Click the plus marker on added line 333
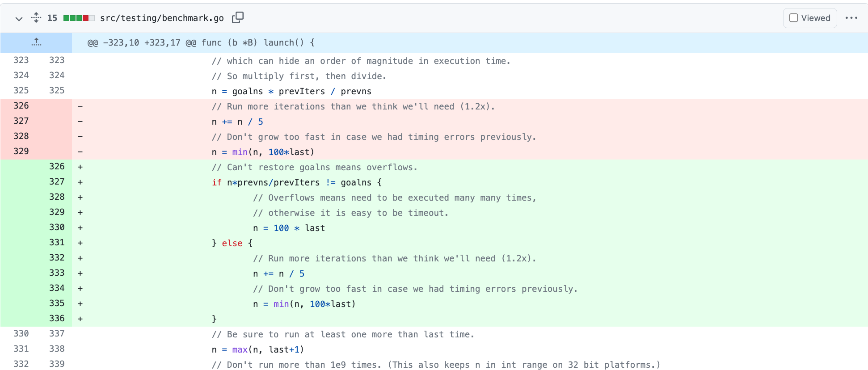This screenshot has width=868, height=370. (x=80, y=273)
